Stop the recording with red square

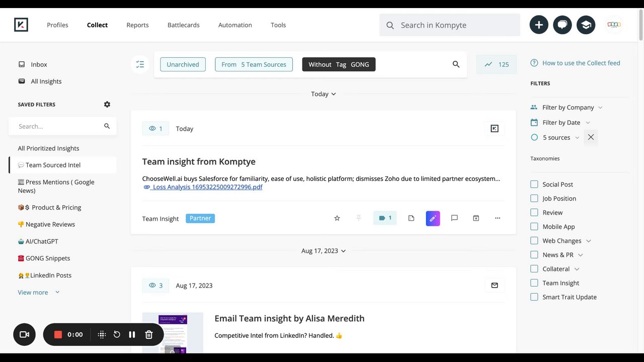coord(58,334)
